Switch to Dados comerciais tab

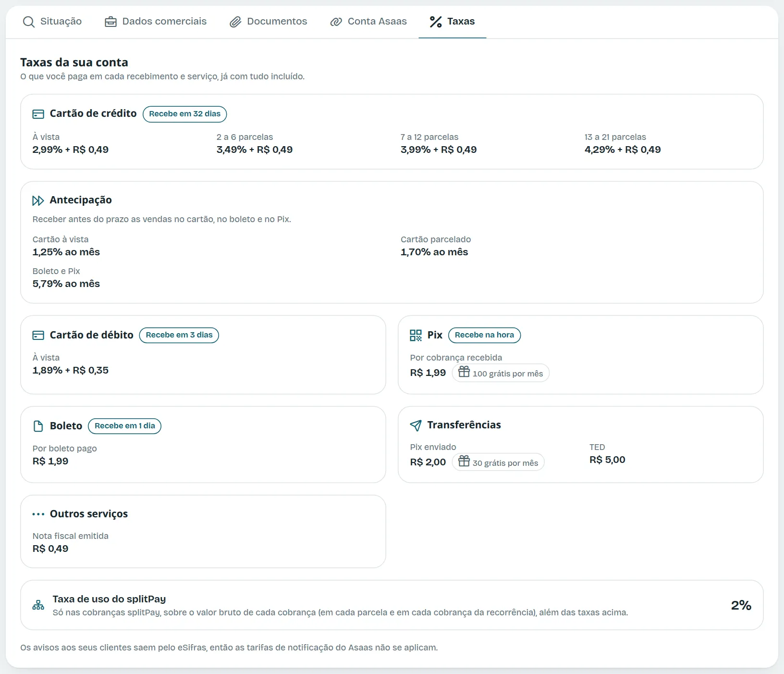coord(156,22)
